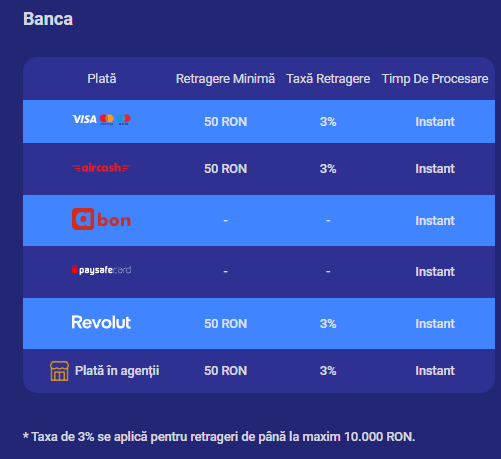Click the Taxă Retragere column header
Screen dimensions: 501x459
coord(328,79)
